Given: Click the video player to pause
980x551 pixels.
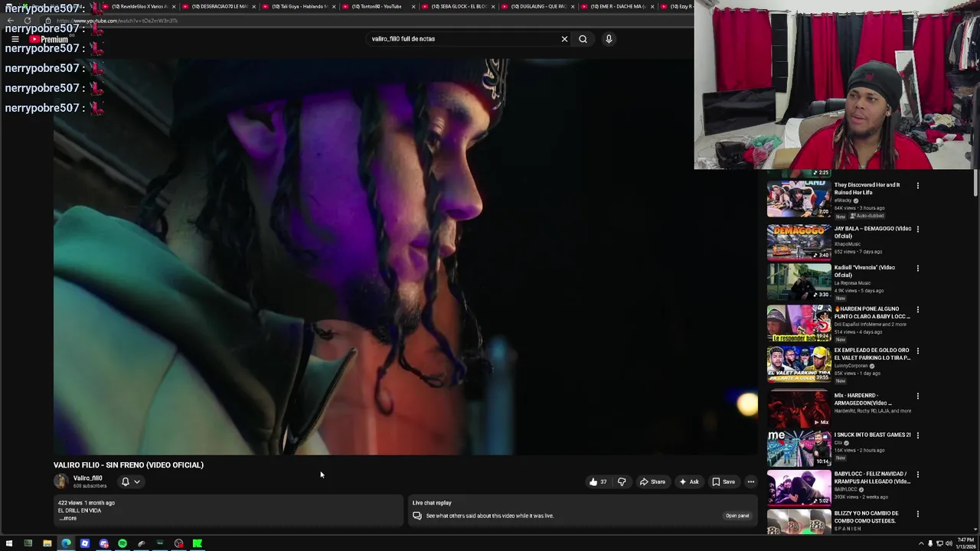Looking at the screenshot, I should tap(405, 257).
